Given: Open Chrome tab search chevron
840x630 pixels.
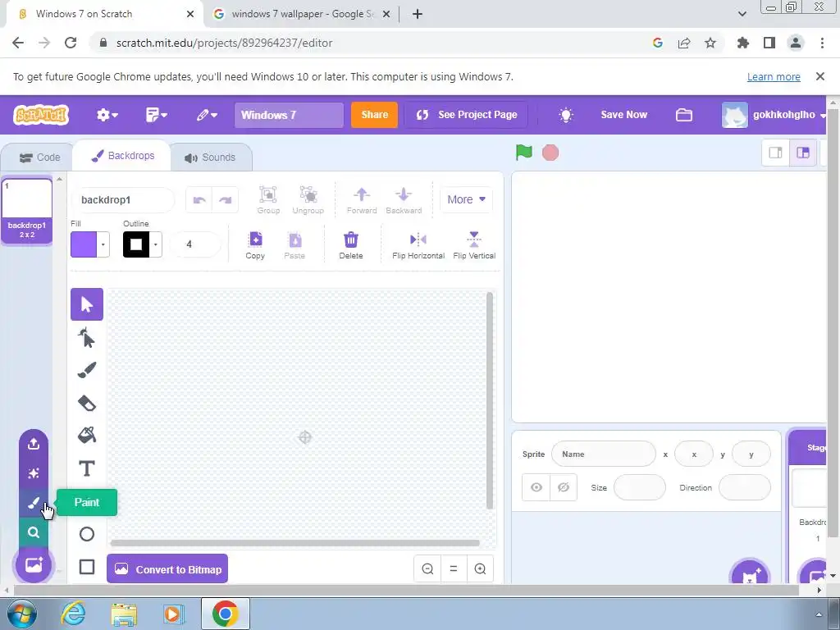Looking at the screenshot, I should point(742,14).
